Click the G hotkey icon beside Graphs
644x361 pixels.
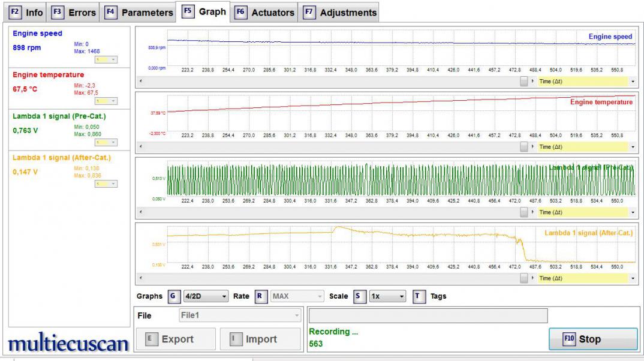(x=174, y=296)
